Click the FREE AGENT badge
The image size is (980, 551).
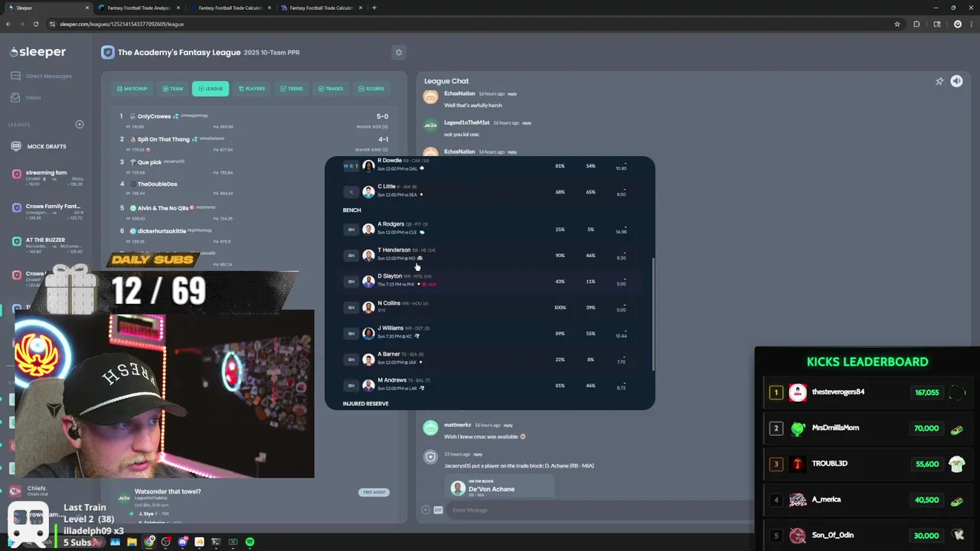click(374, 492)
